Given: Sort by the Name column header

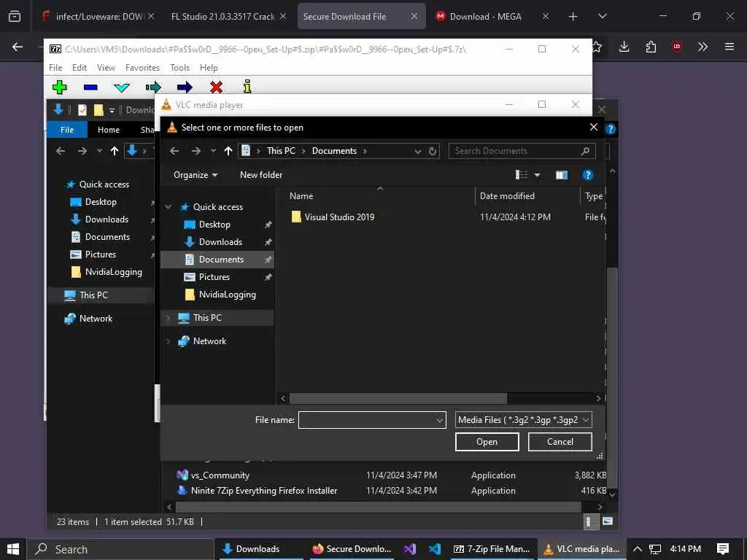Looking at the screenshot, I should point(301,195).
